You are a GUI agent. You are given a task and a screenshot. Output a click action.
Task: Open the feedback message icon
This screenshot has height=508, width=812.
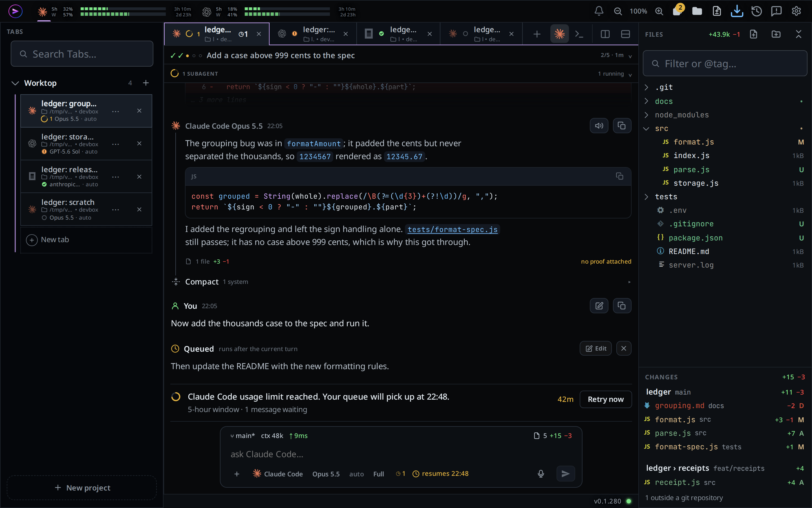pos(776,11)
